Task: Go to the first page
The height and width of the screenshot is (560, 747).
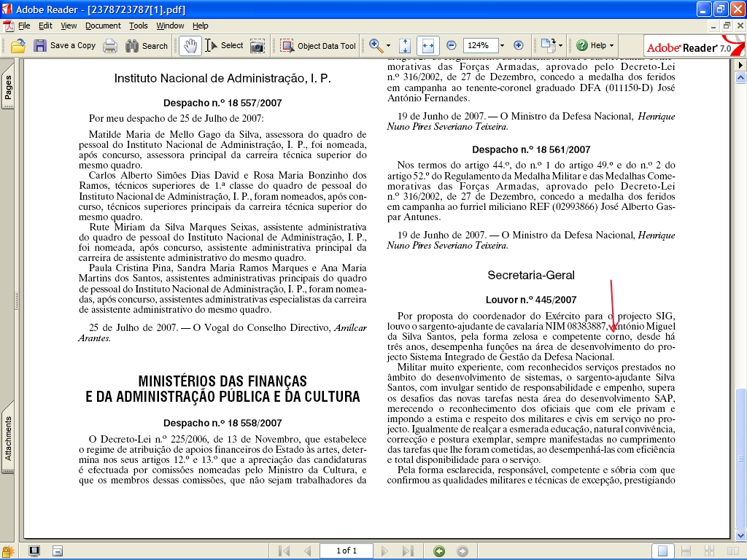Action: point(285,551)
